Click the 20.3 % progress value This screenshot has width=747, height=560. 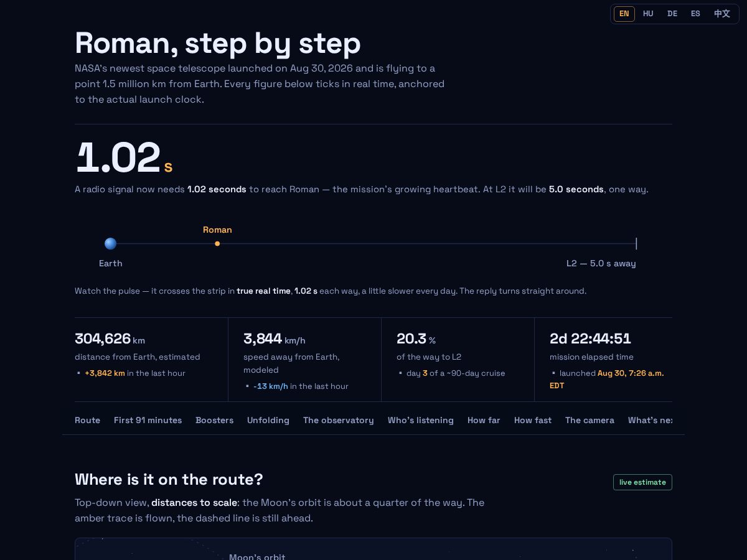[416, 339]
